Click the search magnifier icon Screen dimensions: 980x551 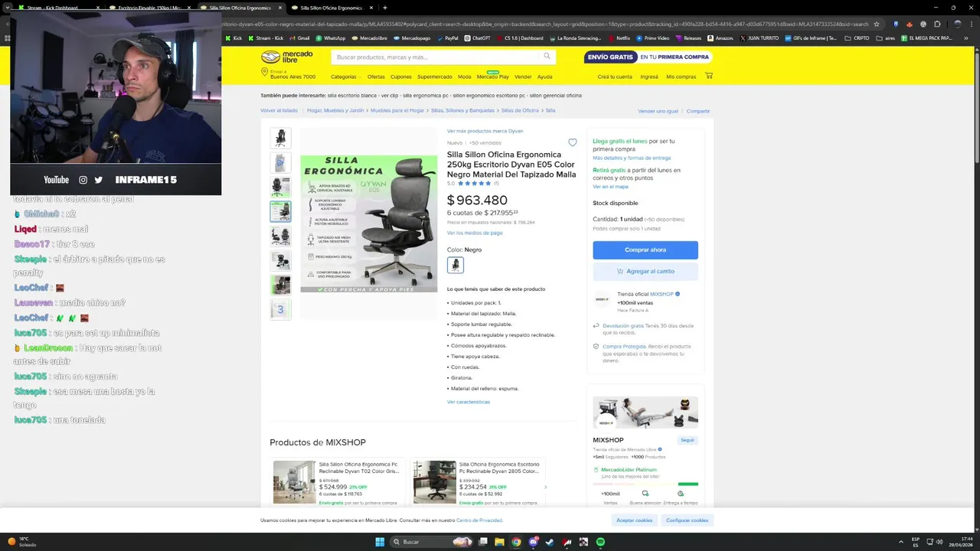tap(547, 56)
